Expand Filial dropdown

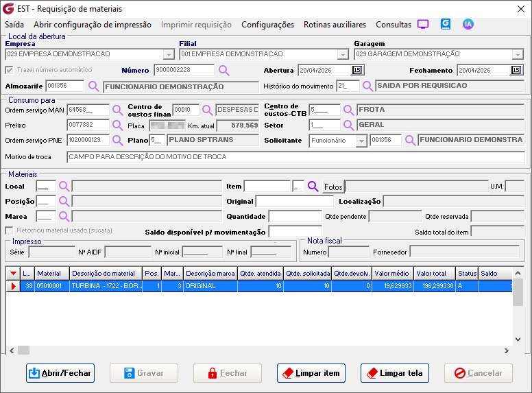coord(343,54)
